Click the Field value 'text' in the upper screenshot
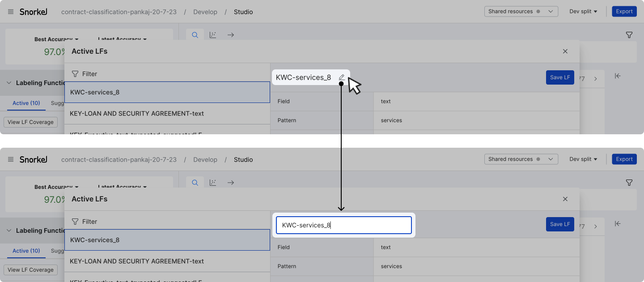Screen dimensions: 644x282 (386, 102)
